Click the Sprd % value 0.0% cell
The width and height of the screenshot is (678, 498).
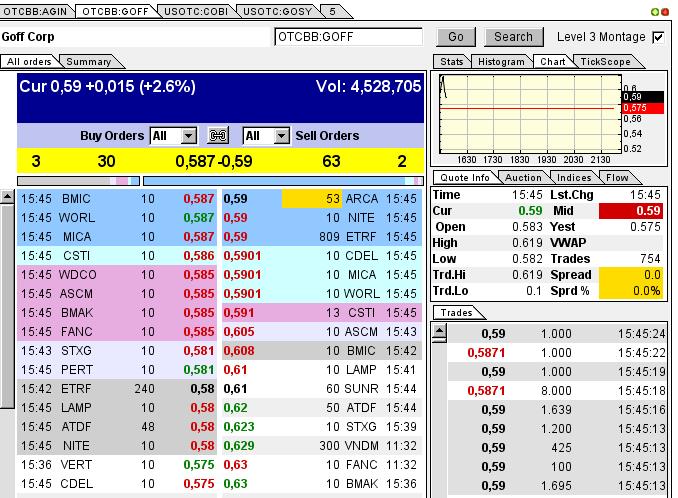click(631, 291)
